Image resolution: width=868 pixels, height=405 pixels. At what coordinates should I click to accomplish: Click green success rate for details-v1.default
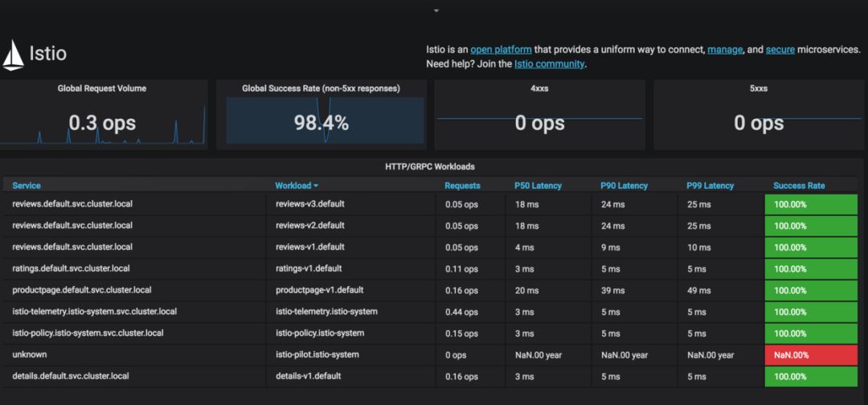coord(811,376)
